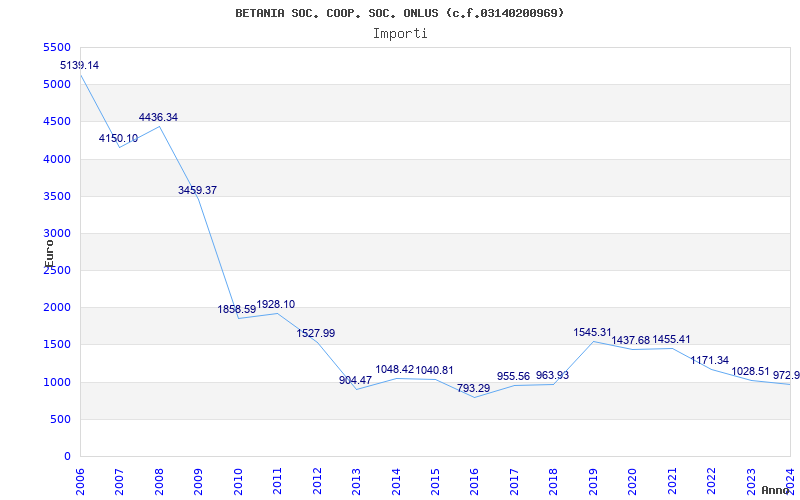Click the x-axis year 2023
800x500 pixels.
pos(751,482)
